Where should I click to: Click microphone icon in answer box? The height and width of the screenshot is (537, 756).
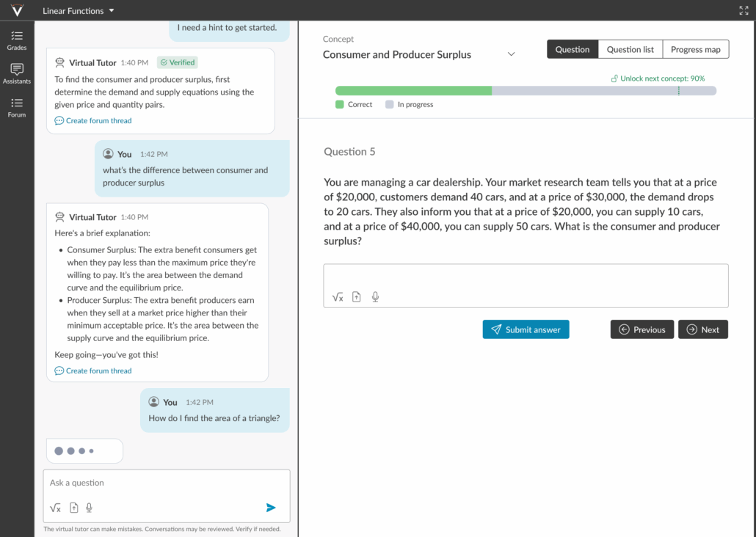375,297
